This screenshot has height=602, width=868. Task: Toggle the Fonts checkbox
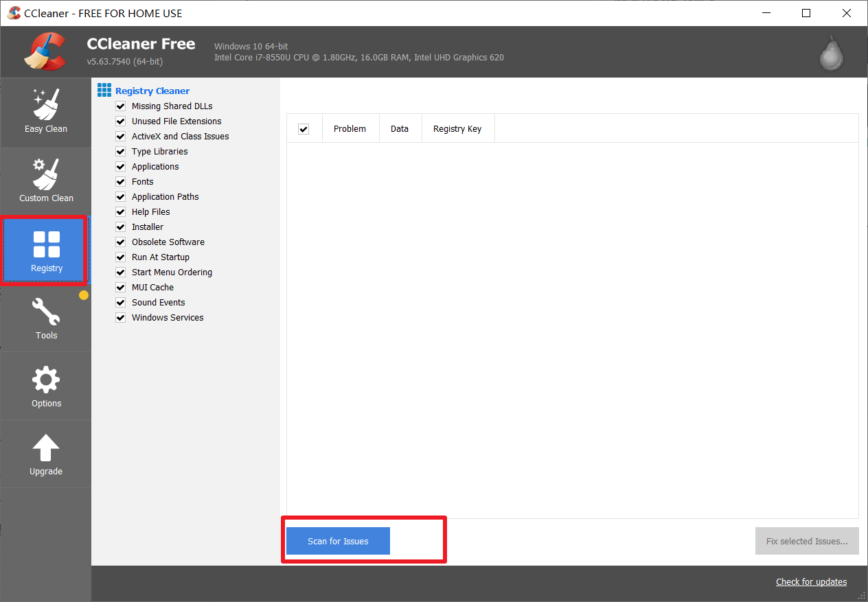click(x=121, y=182)
